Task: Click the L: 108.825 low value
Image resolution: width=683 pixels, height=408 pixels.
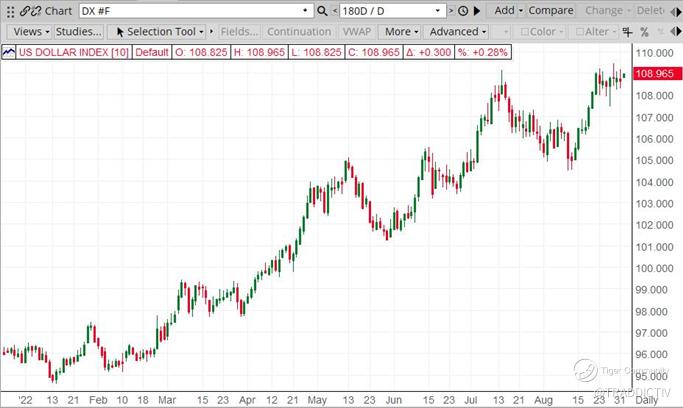Action: coord(316,53)
